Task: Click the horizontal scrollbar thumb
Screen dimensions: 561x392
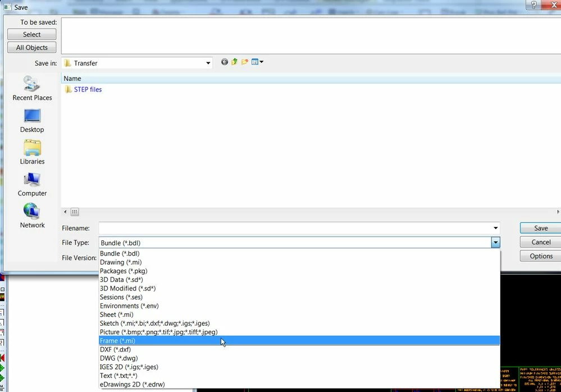Action: pyautogui.click(x=75, y=212)
